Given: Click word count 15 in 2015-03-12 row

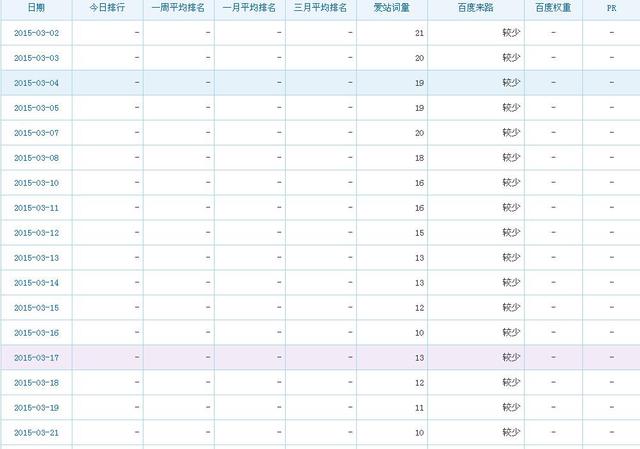Looking at the screenshot, I should point(419,233).
